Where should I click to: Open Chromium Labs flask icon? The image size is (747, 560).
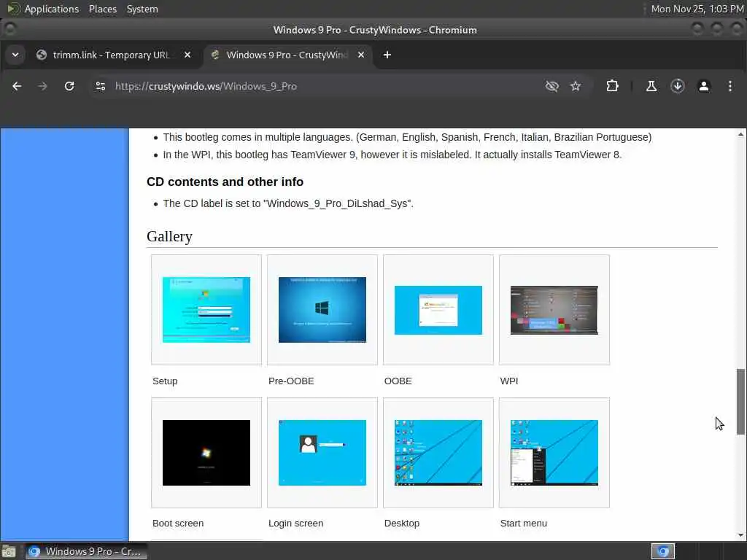click(x=651, y=86)
